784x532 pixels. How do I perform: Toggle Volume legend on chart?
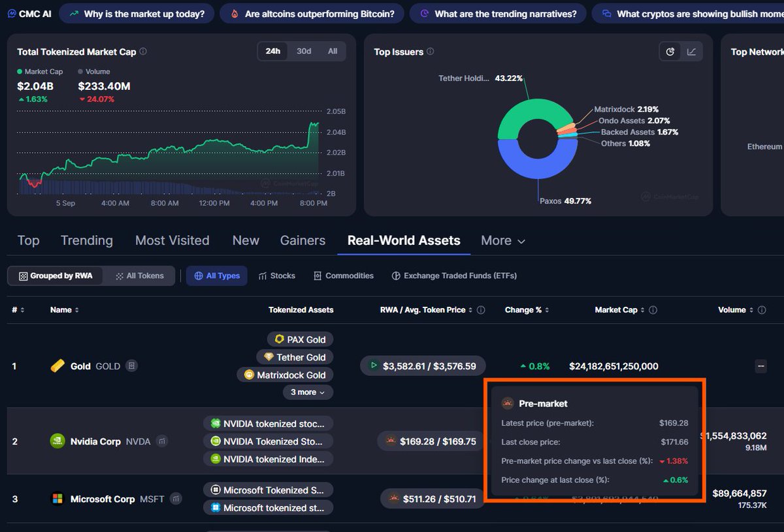[x=94, y=72]
